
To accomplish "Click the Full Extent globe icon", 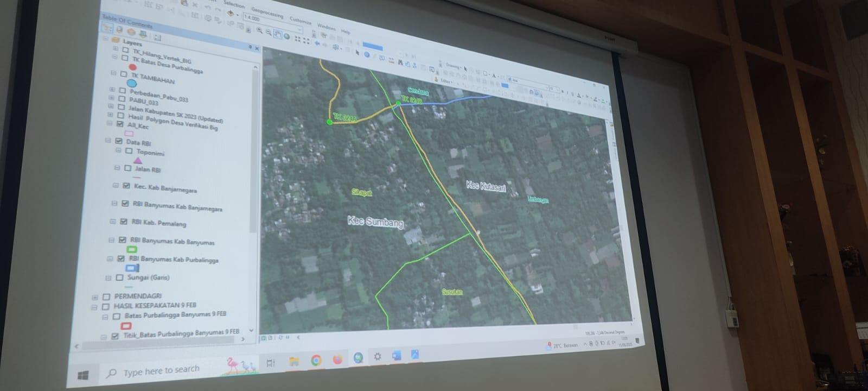I will [x=286, y=36].
